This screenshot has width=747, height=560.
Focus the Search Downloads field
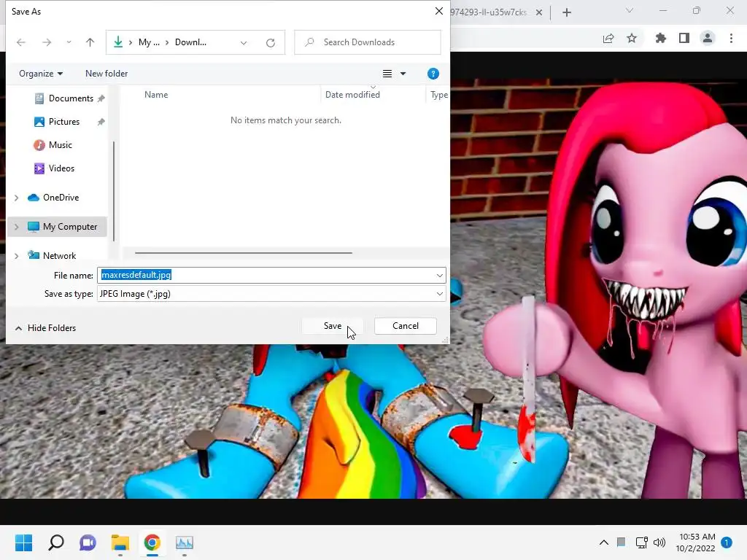368,42
